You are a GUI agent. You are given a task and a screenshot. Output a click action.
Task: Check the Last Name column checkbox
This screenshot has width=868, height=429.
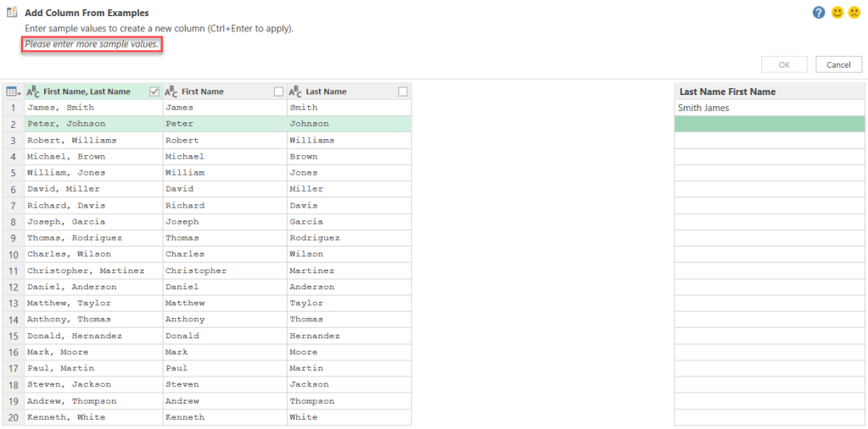(402, 92)
